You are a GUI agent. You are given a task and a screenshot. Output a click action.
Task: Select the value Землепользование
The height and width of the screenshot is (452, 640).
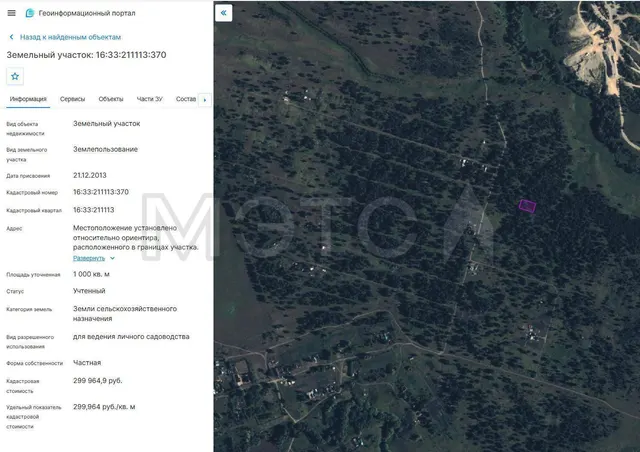[105, 149]
